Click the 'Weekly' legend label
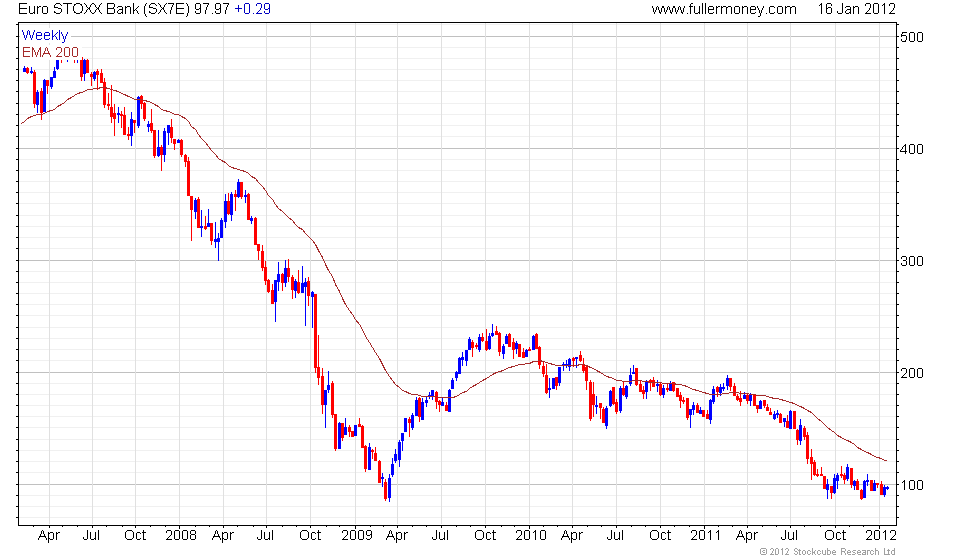 pyautogui.click(x=45, y=36)
